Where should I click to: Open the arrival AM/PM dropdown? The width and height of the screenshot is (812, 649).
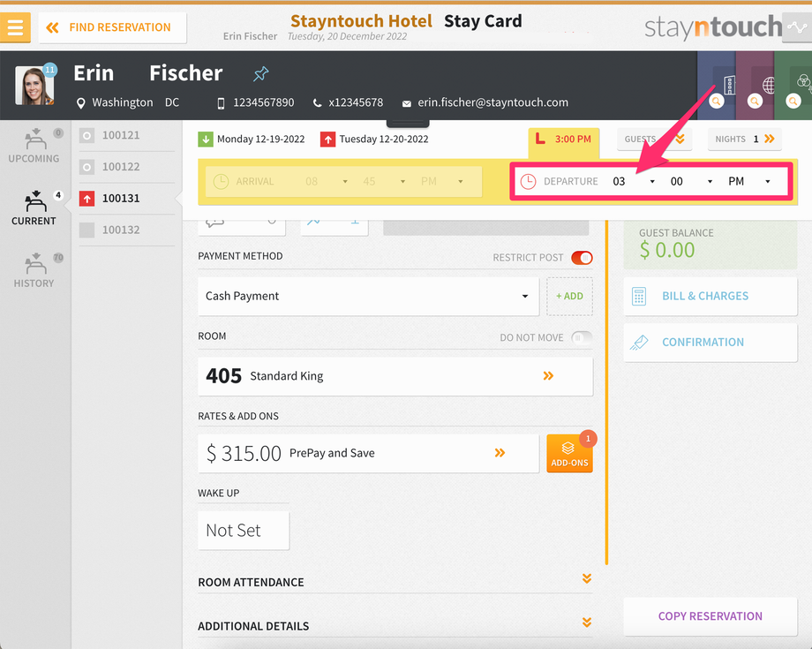tap(441, 182)
